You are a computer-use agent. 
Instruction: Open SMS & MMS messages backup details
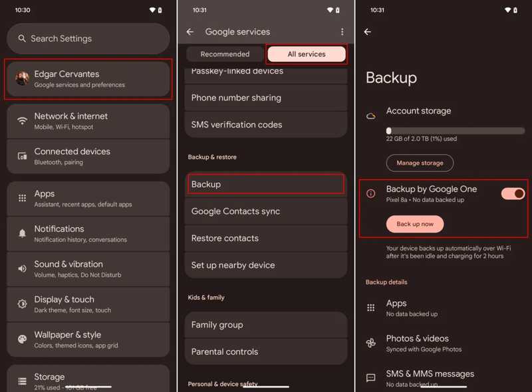click(444, 379)
